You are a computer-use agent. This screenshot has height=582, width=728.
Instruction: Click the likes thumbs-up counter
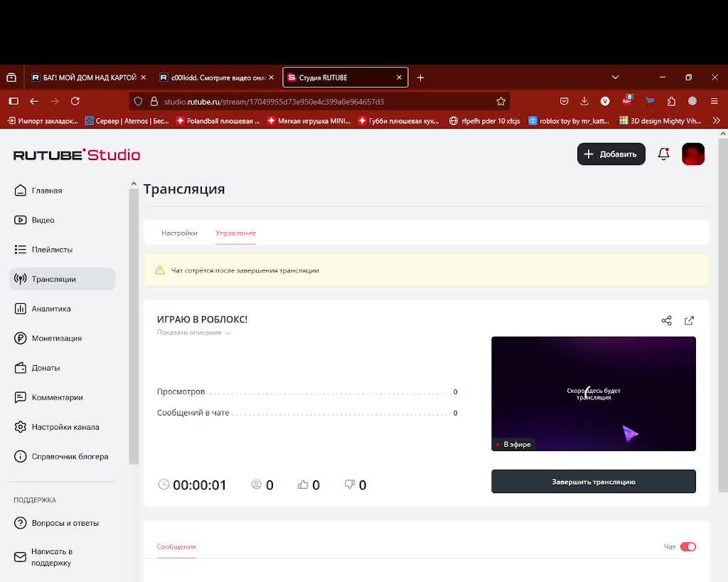[x=309, y=485]
